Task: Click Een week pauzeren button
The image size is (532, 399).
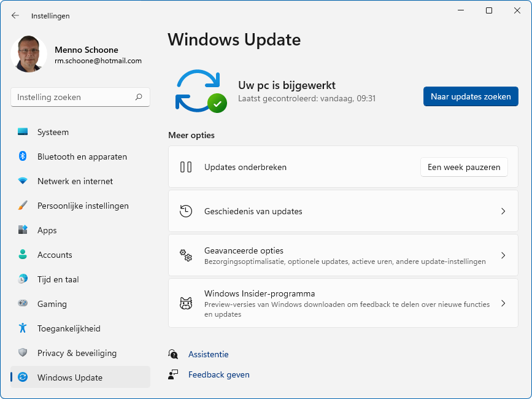Action: point(464,167)
